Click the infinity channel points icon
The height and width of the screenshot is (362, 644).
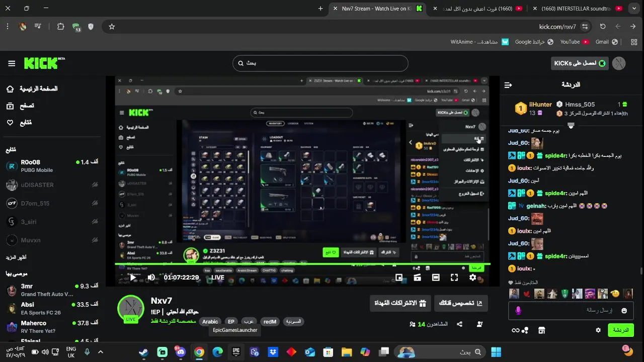pyautogui.click(x=515, y=330)
